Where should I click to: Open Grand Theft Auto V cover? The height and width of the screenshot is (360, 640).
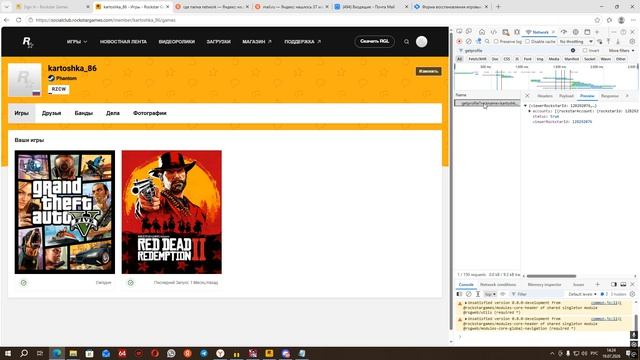pyautogui.click(x=65, y=212)
